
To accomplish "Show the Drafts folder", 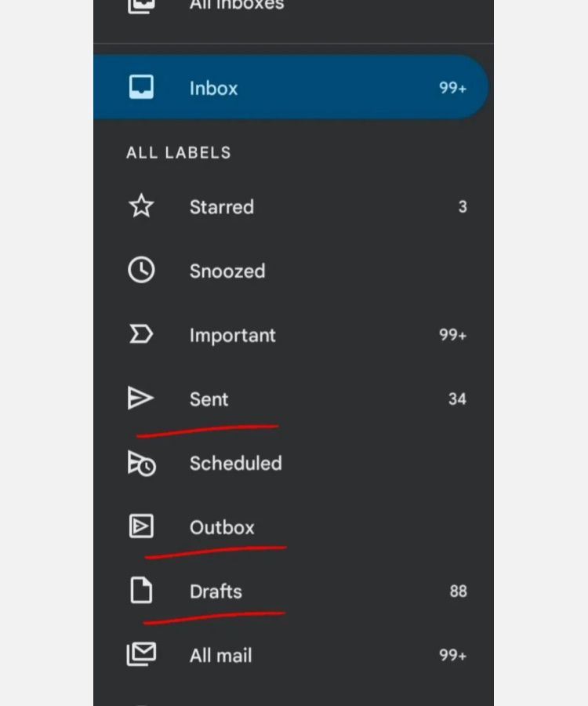I will (293, 591).
